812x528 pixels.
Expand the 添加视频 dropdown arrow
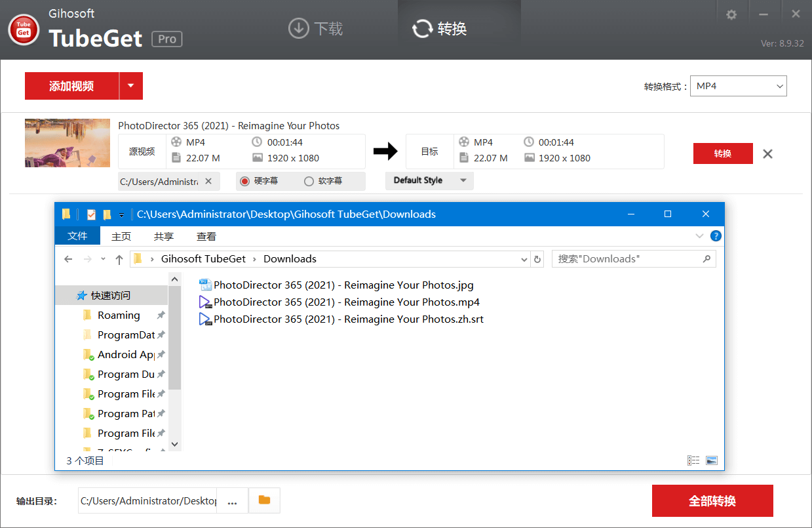tap(130, 86)
